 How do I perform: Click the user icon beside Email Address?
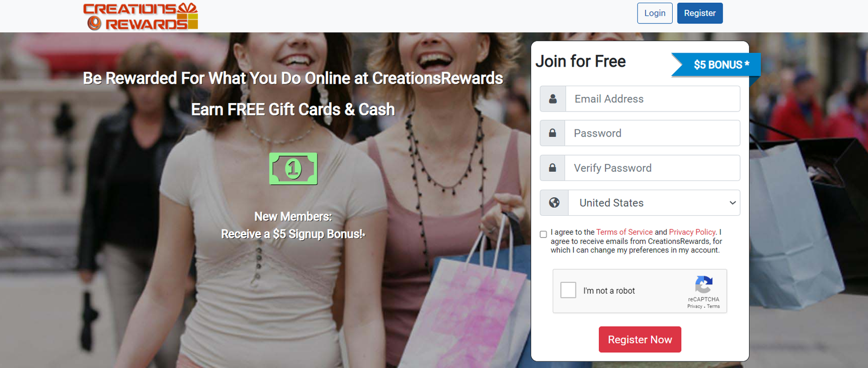pos(553,99)
